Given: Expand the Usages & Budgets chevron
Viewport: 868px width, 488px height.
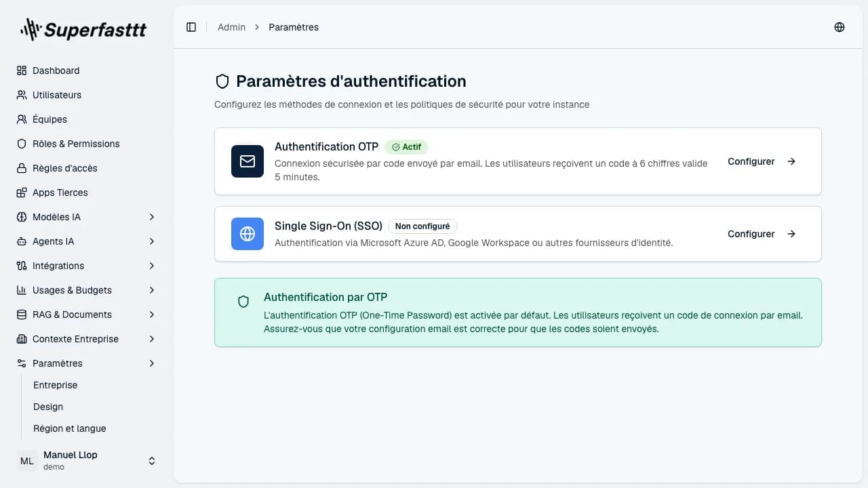Looking at the screenshot, I should 152,290.
